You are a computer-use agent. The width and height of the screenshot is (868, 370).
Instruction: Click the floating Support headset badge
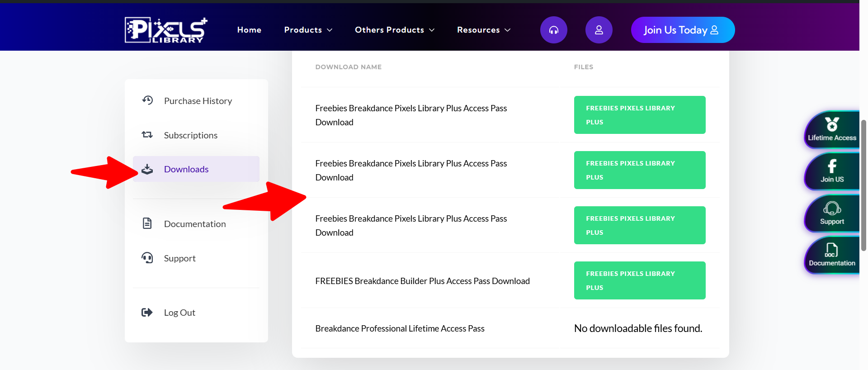point(831,213)
